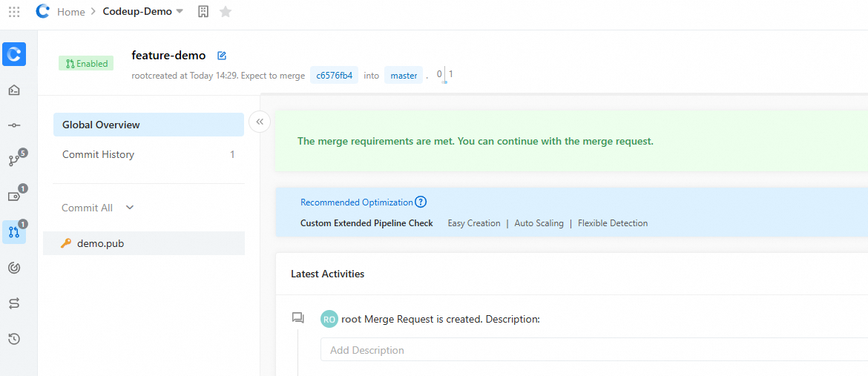Image resolution: width=868 pixels, height=376 pixels.
Task: Click the organization building icon
Action: 203,12
